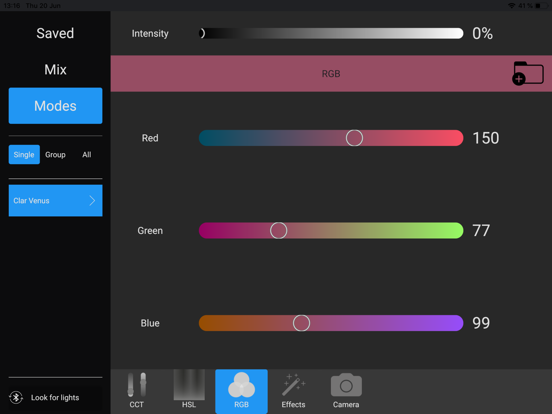Click the Intensity value 0%
Image resolution: width=552 pixels, height=414 pixels.
482,33
